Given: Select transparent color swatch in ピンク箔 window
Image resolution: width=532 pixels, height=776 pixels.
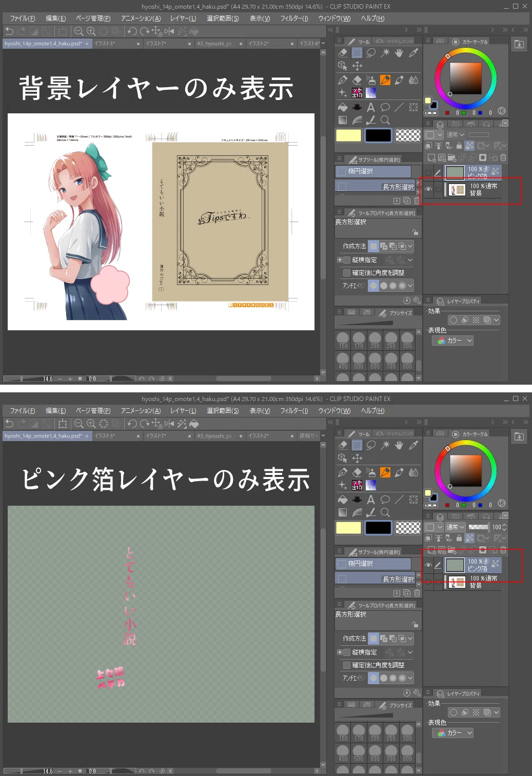Looking at the screenshot, I should [x=408, y=528].
